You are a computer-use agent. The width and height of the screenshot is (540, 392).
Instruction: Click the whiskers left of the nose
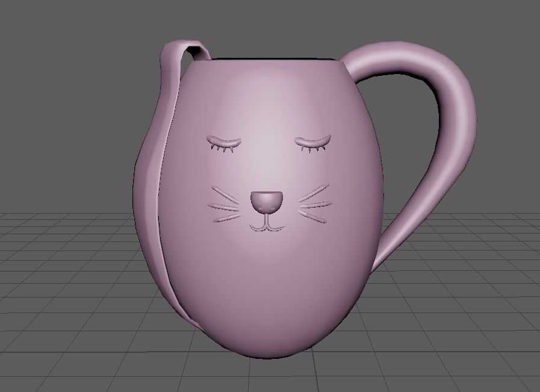225,205
